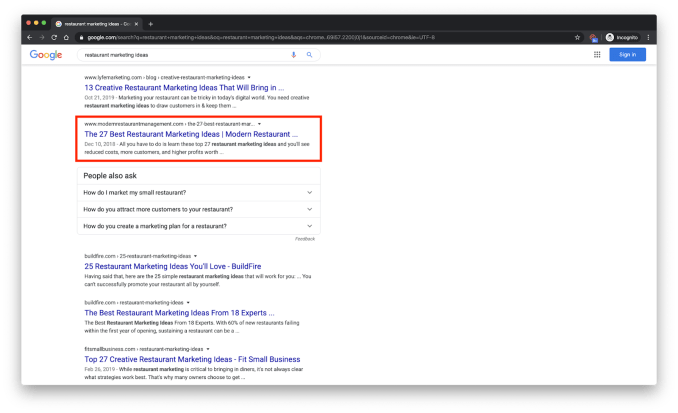This screenshot has height=413, width=678.
Task: Click the Google logo
Action: coord(46,55)
